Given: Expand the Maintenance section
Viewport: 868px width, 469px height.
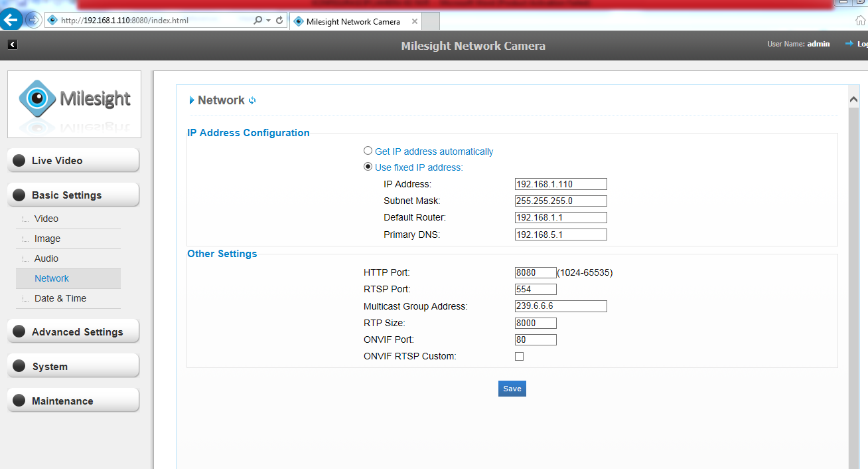Looking at the screenshot, I should point(74,401).
